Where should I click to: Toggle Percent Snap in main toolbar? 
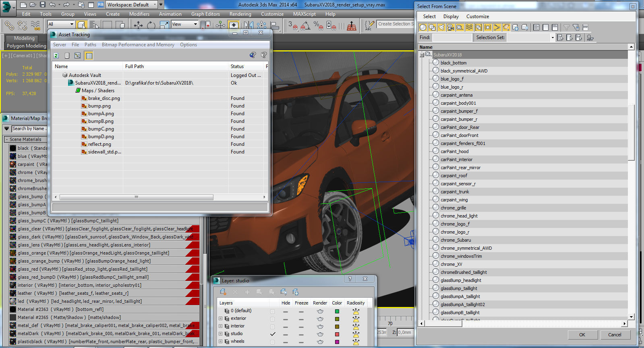(318, 25)
